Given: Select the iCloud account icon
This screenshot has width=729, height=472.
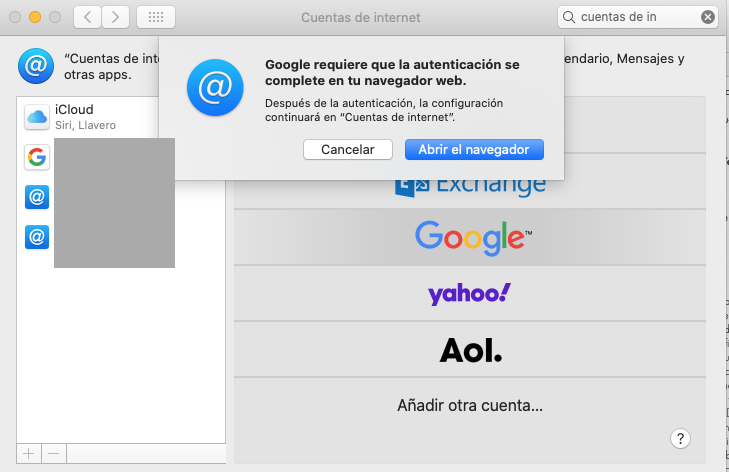Looking at the screenshot, I should [37, 117].
